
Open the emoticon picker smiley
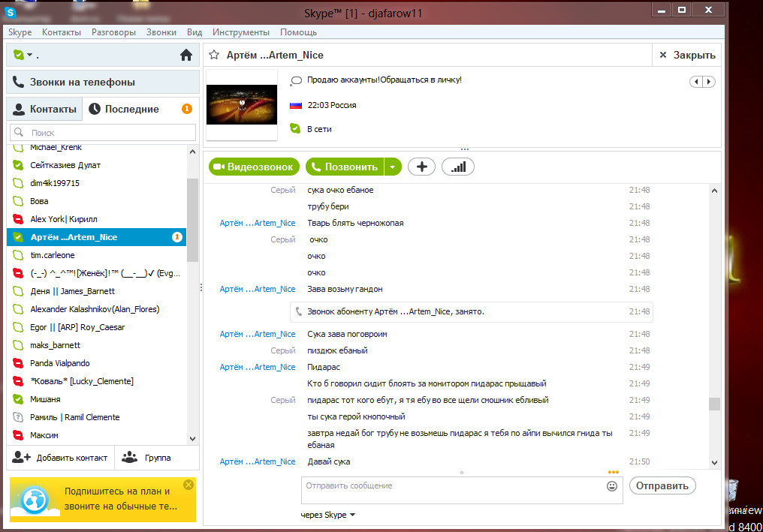[x=612, y=485]
